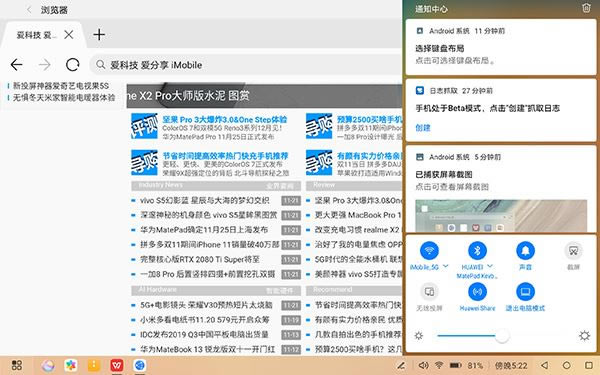Screen dimensions: 600x375
Task: Click the 创建 link in log notification
Action: (x=423, y=128)
